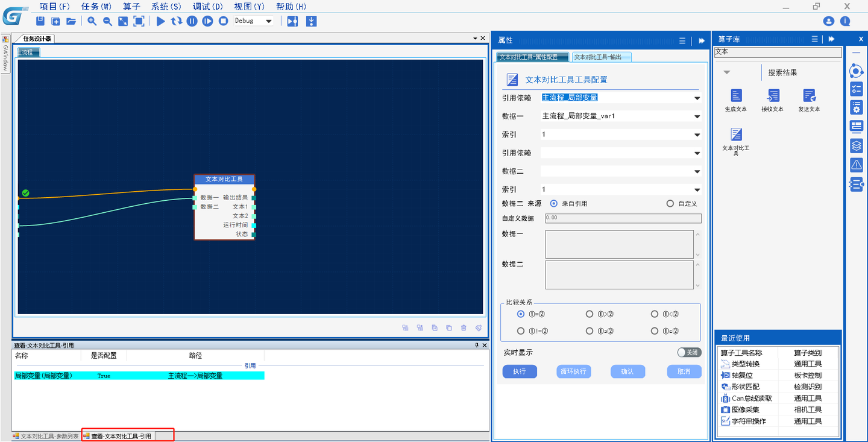Open the 数据一 dropdown
The width and height of the screenshot is (868, 442).
click(x=621, y=116)
